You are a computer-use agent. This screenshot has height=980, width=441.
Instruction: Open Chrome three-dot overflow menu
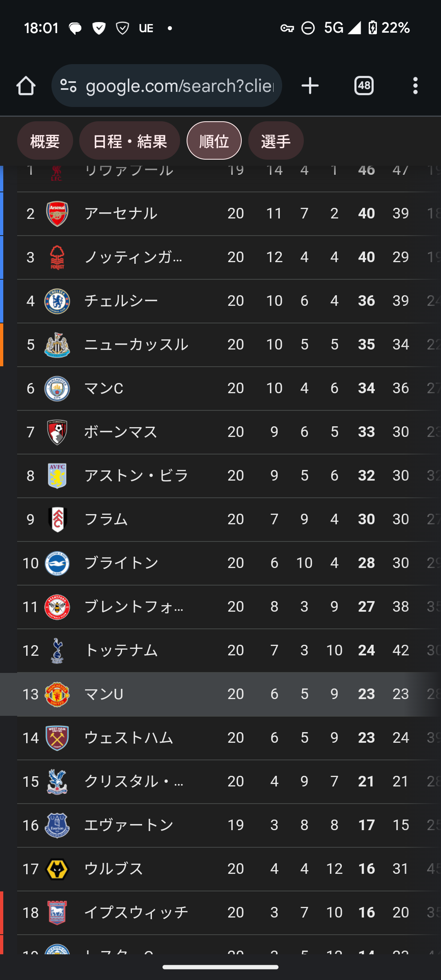coord(415,86)
